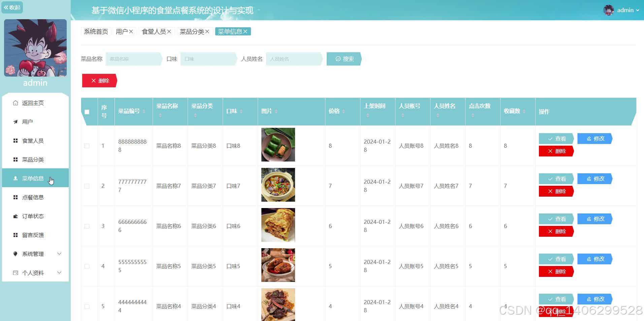
Task: Open 菜品分类 in the sidebar
Action: point(35,159)
